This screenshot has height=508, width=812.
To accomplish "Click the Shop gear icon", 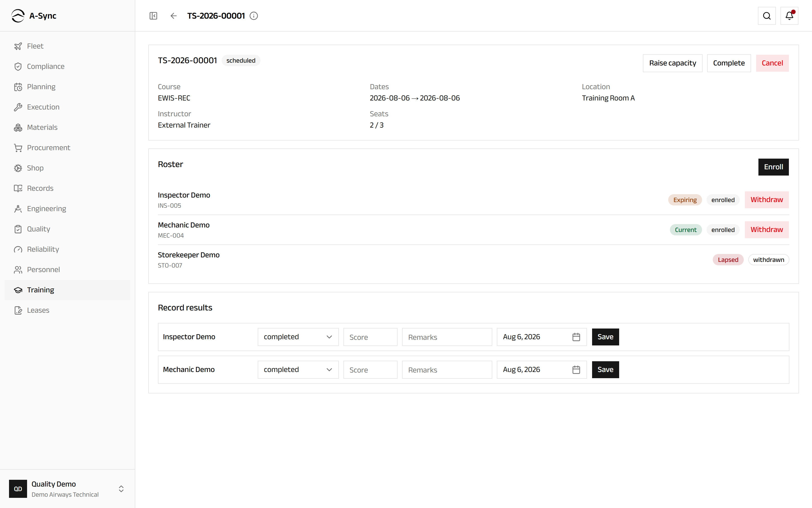I will [18, 168].
